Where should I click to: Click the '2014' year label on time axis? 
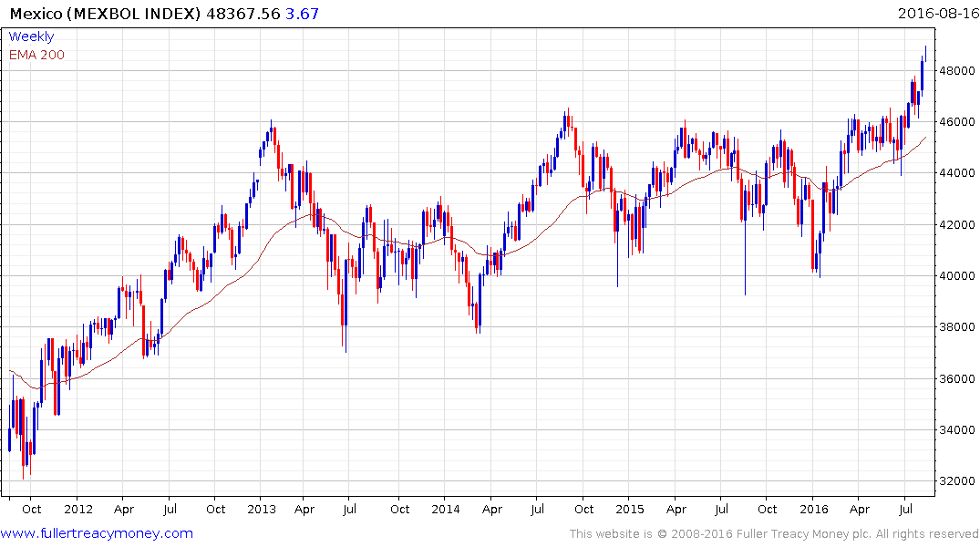click(x=446, y=509)
